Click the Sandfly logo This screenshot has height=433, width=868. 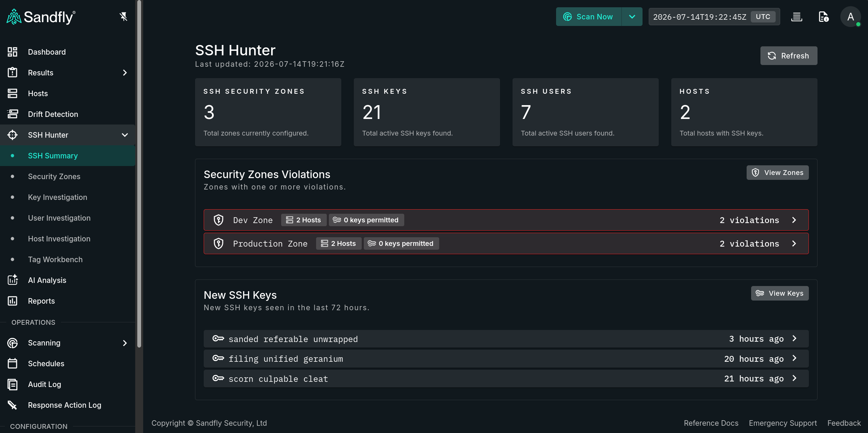41,17
